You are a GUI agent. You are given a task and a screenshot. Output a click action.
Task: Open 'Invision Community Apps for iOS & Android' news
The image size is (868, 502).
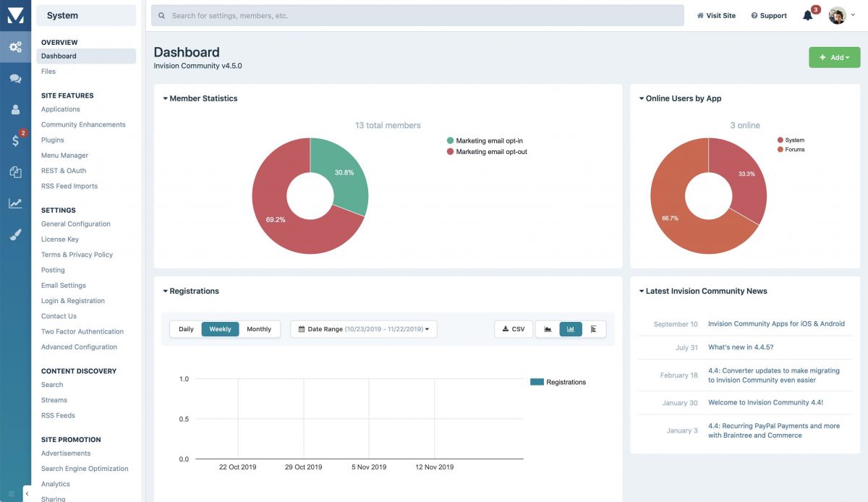[776, 324]
